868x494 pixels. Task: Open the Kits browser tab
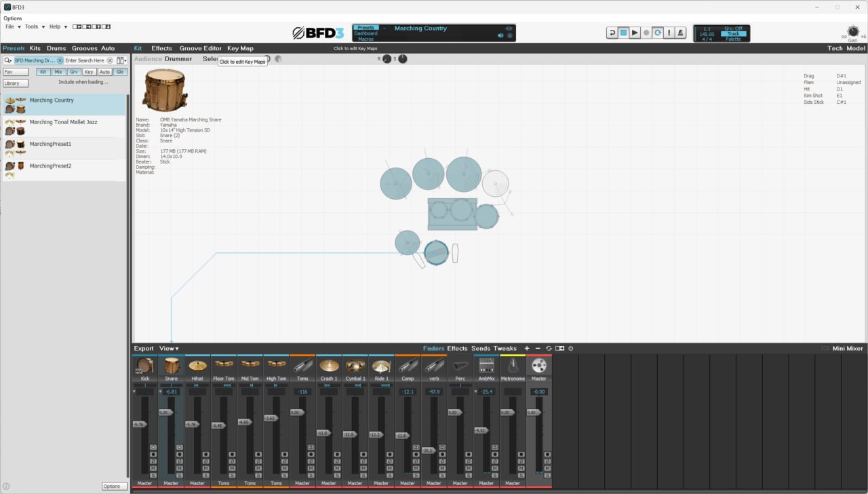tap(35, 48)
